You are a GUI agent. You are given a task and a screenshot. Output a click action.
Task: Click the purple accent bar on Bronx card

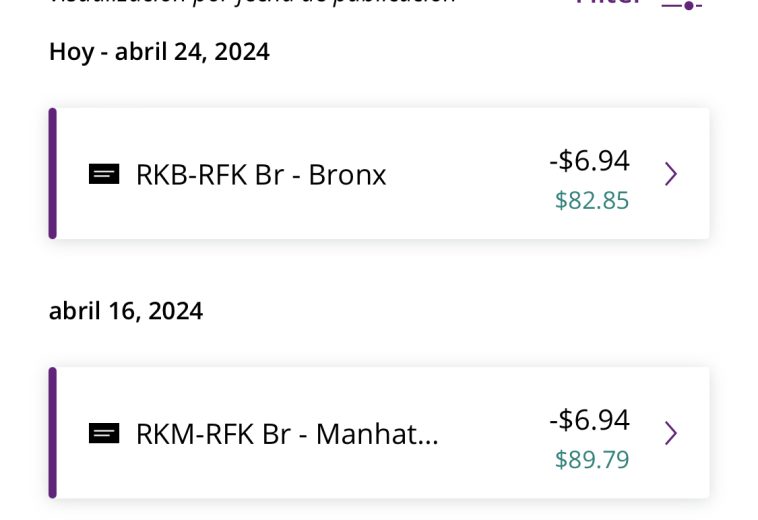click(53, 173)
